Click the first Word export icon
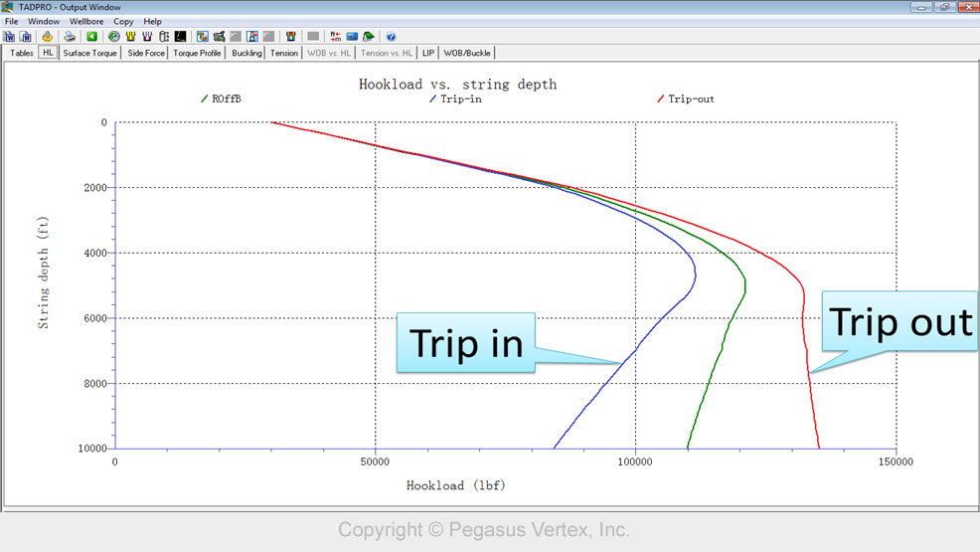This screenshot has width=980, height=552. tap(9, 36)
